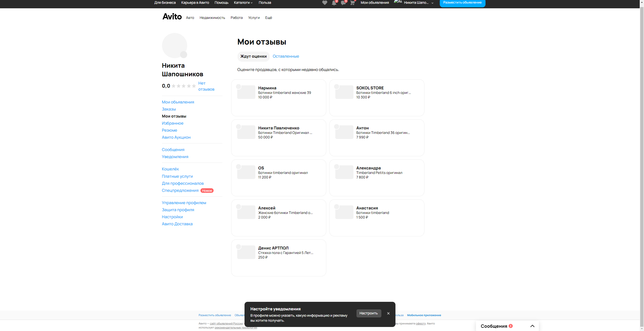Image resolution: width=644 pixels, height=331 pixels.
Task: Click the Разместить объявление button
Action: (462, 3)
